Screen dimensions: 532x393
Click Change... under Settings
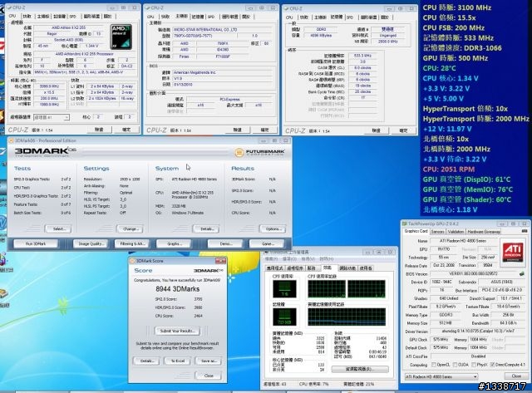pos(131,228)
